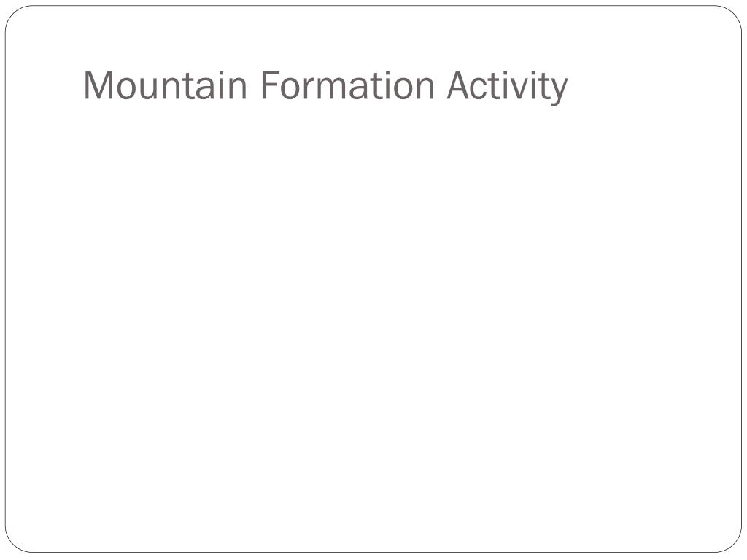Click the rounded bottom-left corner of slide border

click(x=13, y=545)
